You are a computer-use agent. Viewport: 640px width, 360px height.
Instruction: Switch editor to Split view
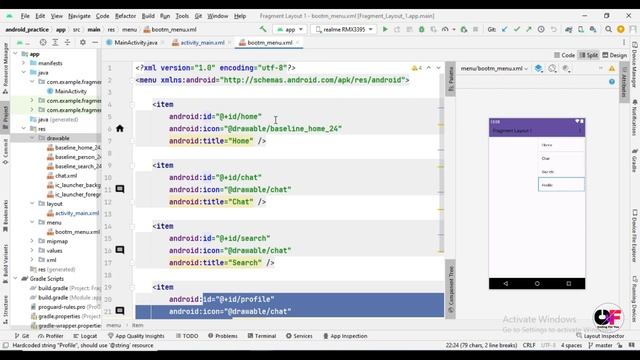[x=589, y=55]
